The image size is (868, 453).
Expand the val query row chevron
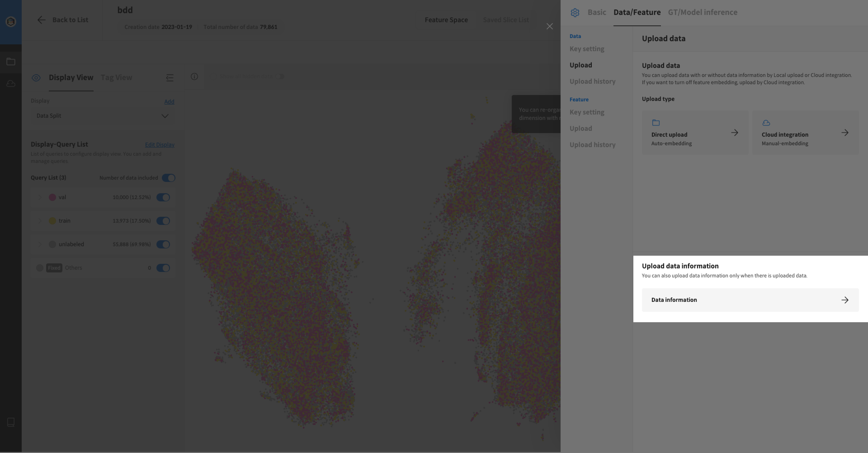[x=40, y=197]
